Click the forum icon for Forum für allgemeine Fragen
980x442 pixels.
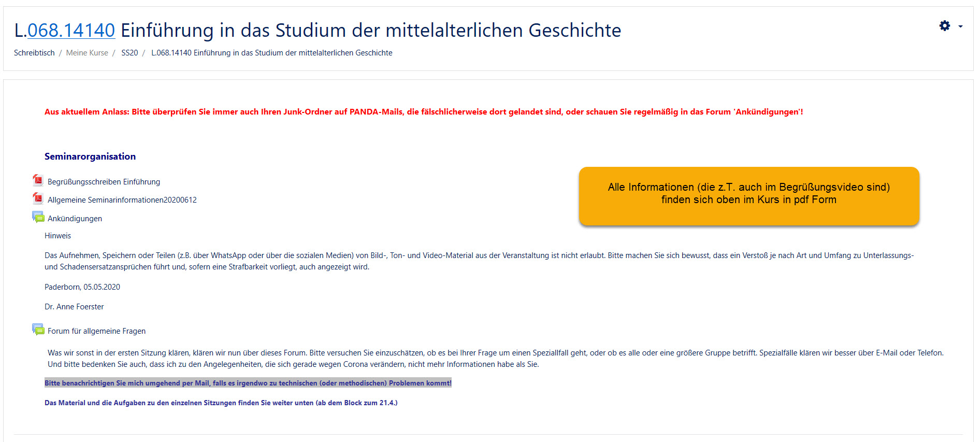click(38, 330)
